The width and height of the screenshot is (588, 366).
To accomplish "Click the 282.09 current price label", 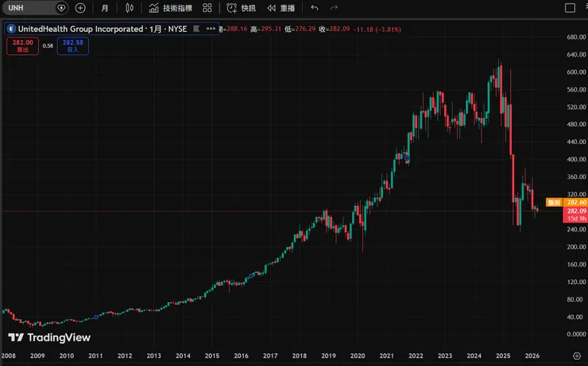I will tap(575, 211).
